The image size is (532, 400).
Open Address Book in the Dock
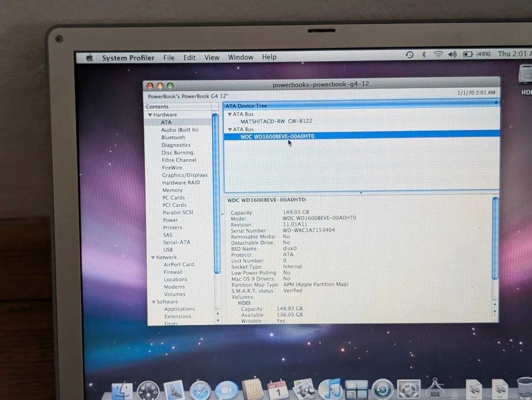252,390
